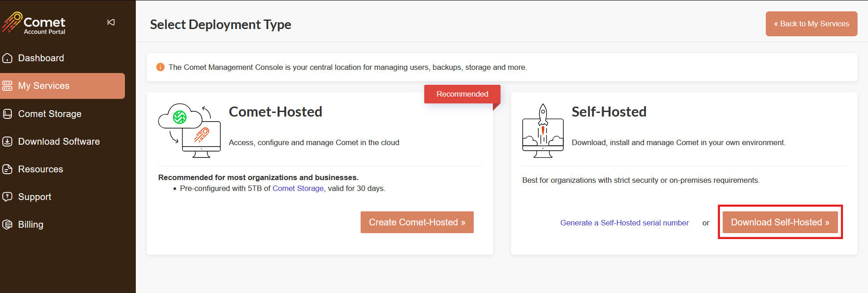Viewport: 868px width, 293px height.
Task: Click Download Self-Hosted button
Action: tap(780, 222)
